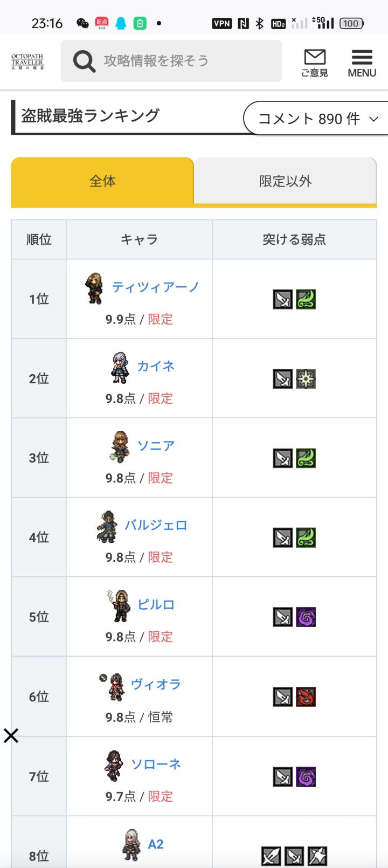Click the dark weakness icon for ピルロ
388x868 pixels.
tap(306, 617)
